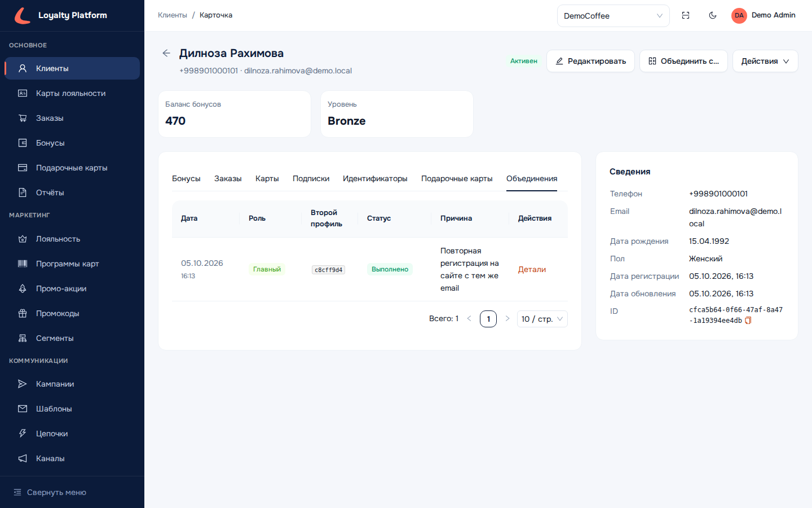Image resolution: width=812 pixels, height=508 pixels.
Task: Open the Заказы cart icon
Action: (23, 118)
